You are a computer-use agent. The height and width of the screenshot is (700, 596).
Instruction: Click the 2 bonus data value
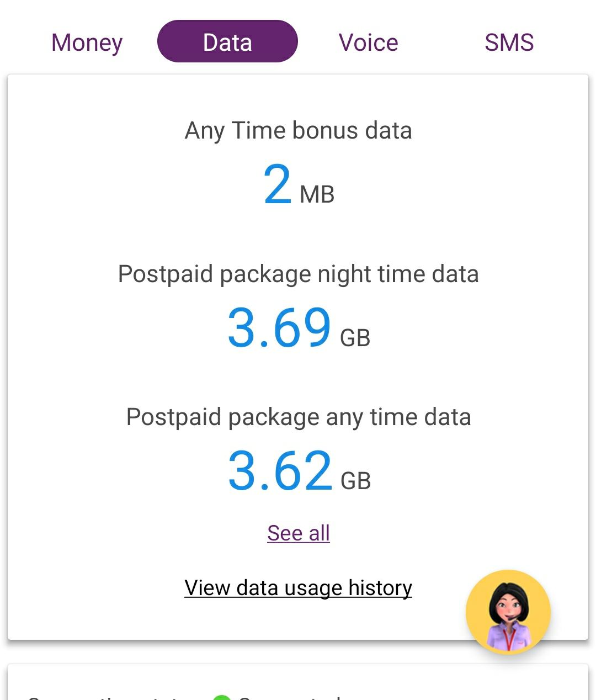[277, 184]
